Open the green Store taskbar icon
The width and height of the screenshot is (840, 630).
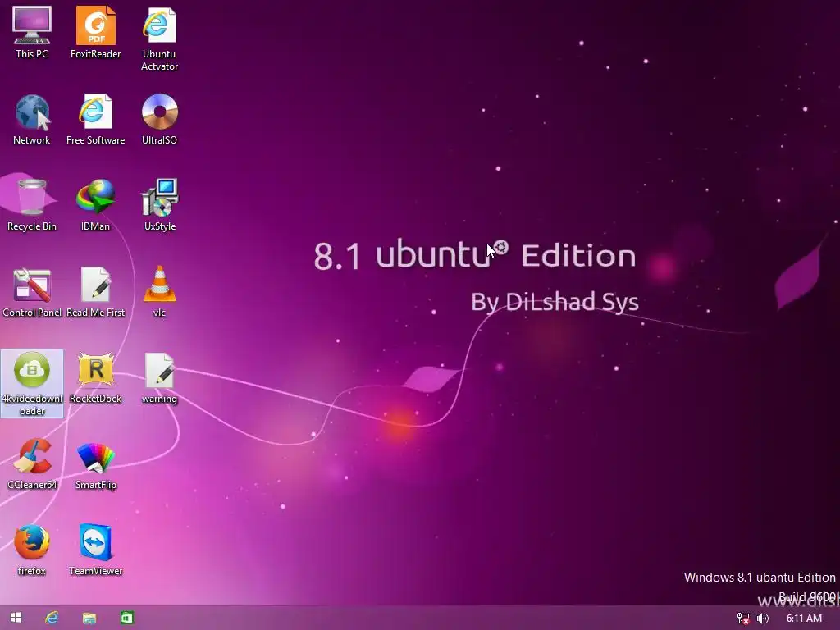click(126, 618)
